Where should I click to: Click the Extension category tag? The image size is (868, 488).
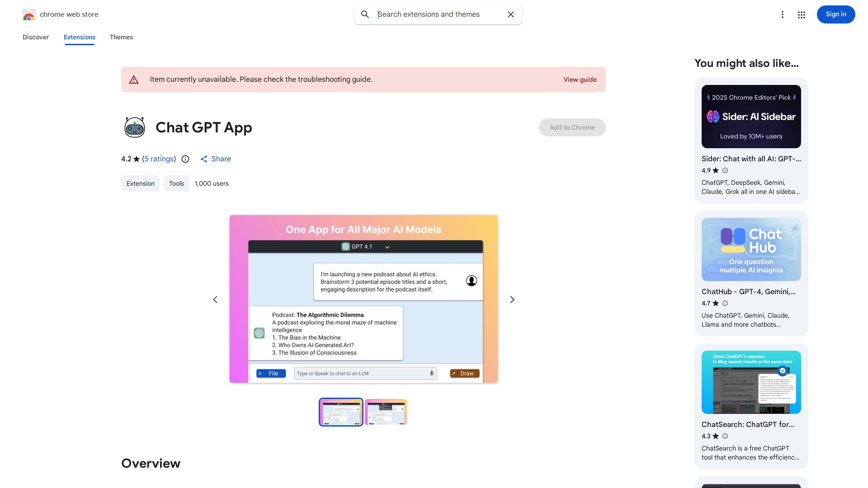pyautogui.click(x=140, y=183)
